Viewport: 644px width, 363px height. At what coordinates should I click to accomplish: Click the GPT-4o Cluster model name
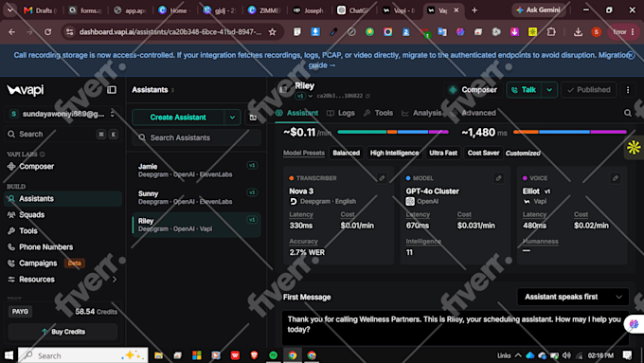[x=432, y=191]
